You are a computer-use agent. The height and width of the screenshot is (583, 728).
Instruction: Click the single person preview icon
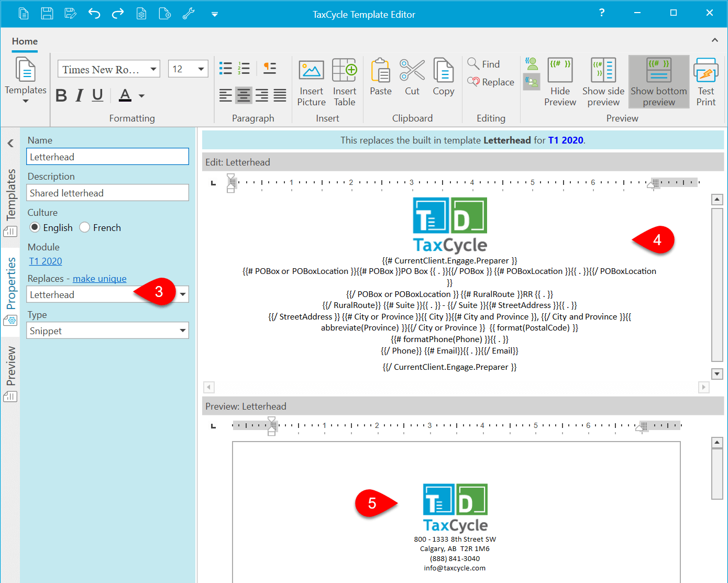tap(532, 64)
